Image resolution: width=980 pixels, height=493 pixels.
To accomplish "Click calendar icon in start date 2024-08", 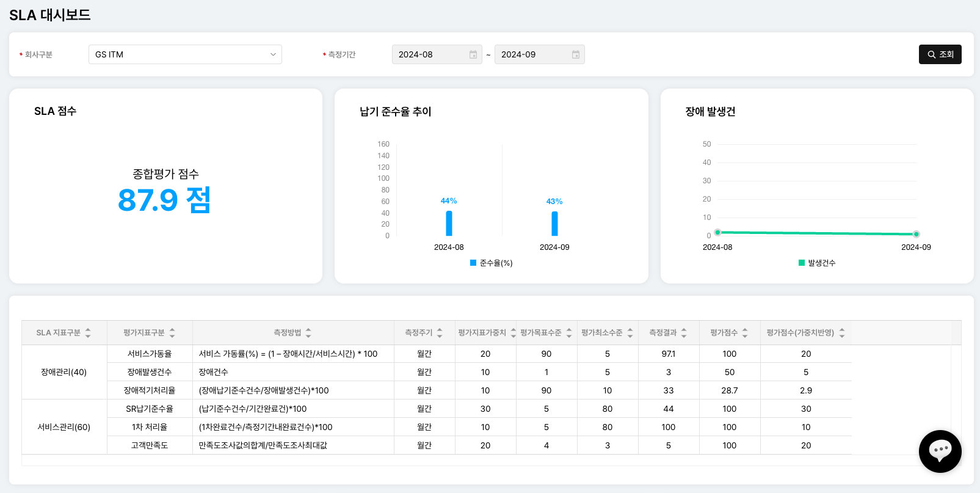I will [x=473, y=55].
